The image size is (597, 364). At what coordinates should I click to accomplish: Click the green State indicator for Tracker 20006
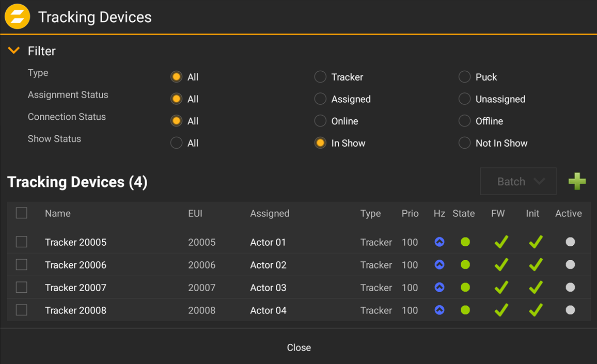point(465,265)
